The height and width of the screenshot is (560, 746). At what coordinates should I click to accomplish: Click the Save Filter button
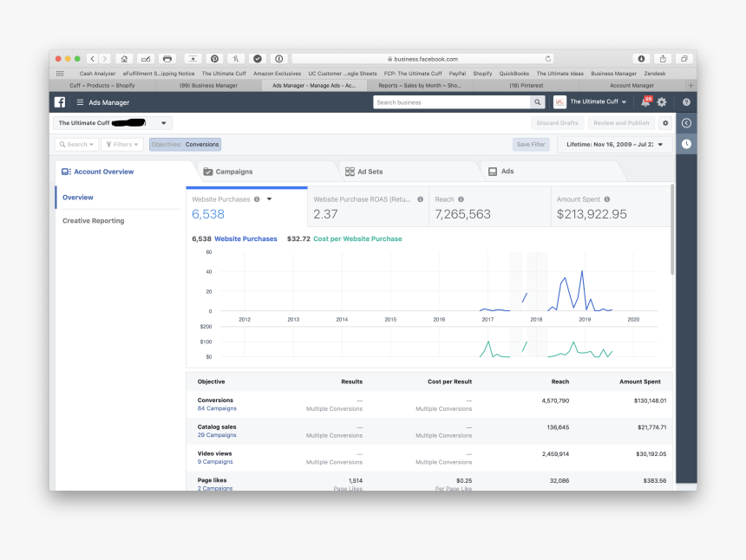coord(531,145)
